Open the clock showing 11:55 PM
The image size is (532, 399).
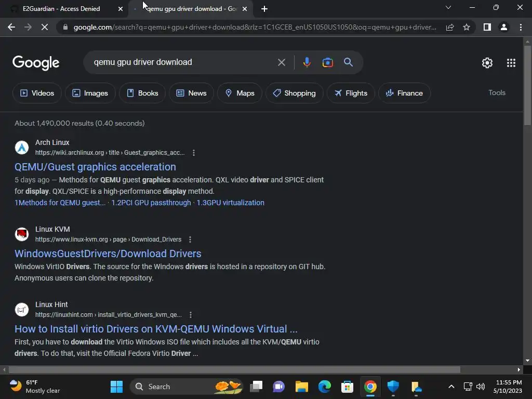coord(508,387)
